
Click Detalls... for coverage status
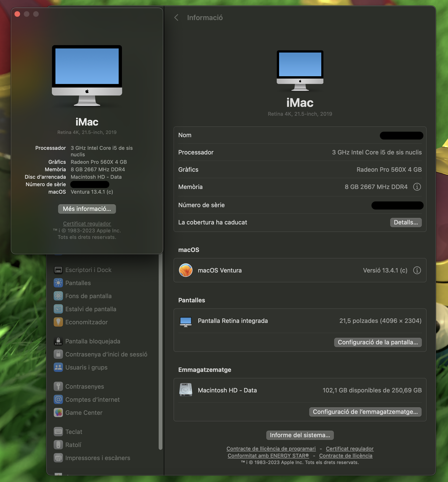pyautogui.click(x=406, y=223)
